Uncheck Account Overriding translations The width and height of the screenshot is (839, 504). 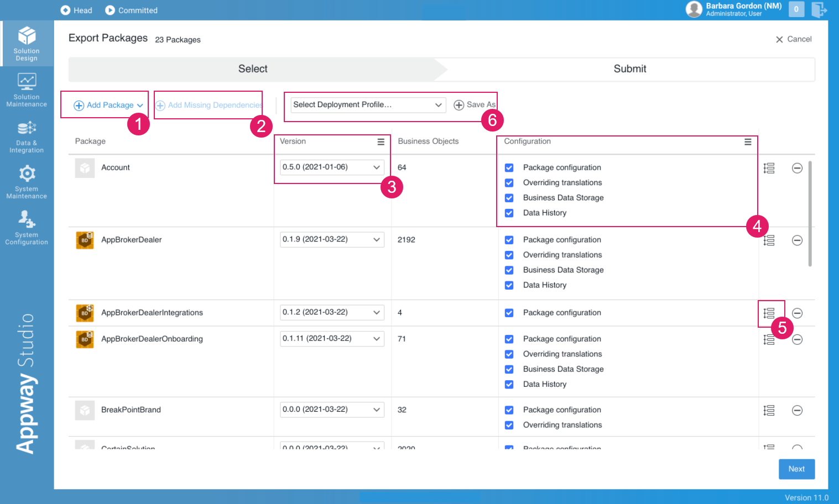click(509, 183)
